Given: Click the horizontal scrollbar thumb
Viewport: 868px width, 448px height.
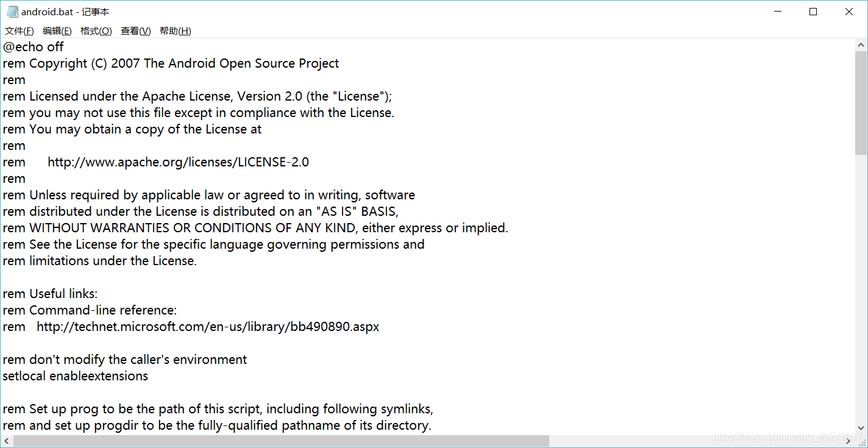Looking at the screenshot, I should [x=281, y=441].
